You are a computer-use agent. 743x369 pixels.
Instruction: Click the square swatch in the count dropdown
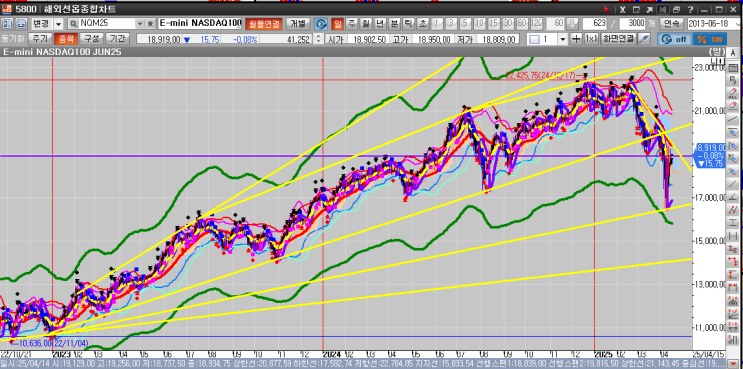534,39
